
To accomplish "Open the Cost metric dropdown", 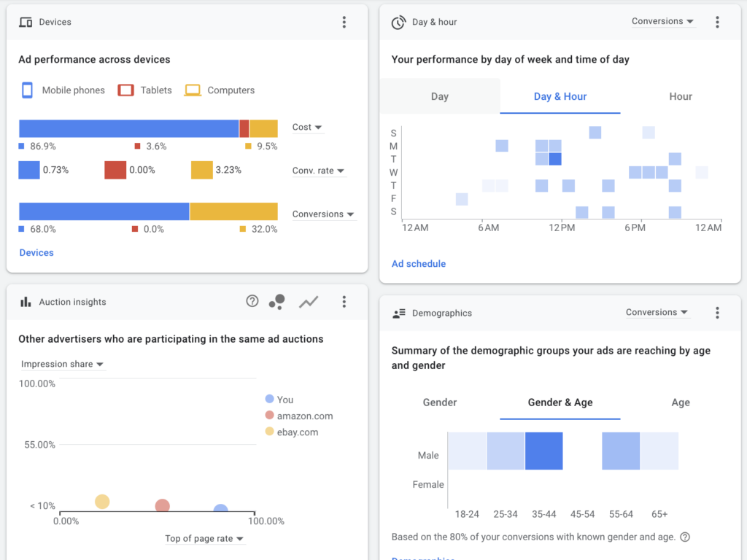I will pos(307,127).
